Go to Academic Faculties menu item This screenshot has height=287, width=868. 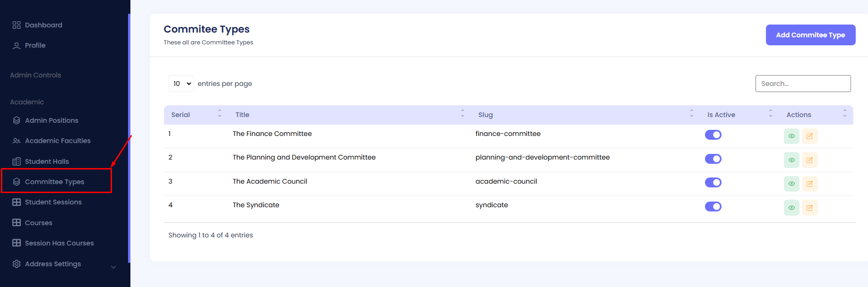click(x=58, y=141)
